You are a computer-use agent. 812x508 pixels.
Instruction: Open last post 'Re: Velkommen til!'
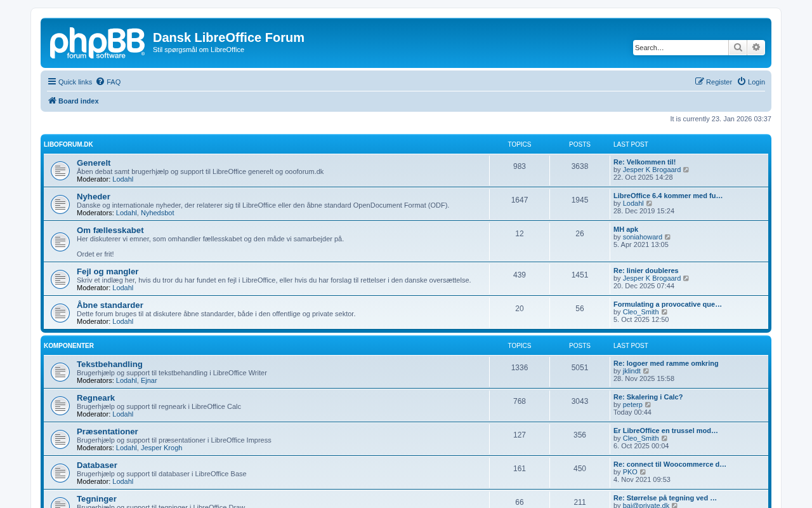click(x=645, y=162)
